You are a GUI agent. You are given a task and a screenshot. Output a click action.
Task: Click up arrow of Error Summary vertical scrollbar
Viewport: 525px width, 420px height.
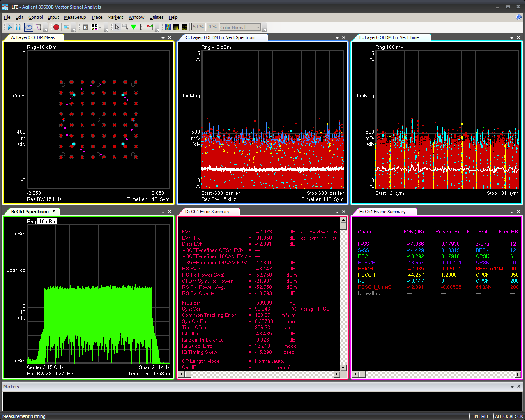point(343,220)
